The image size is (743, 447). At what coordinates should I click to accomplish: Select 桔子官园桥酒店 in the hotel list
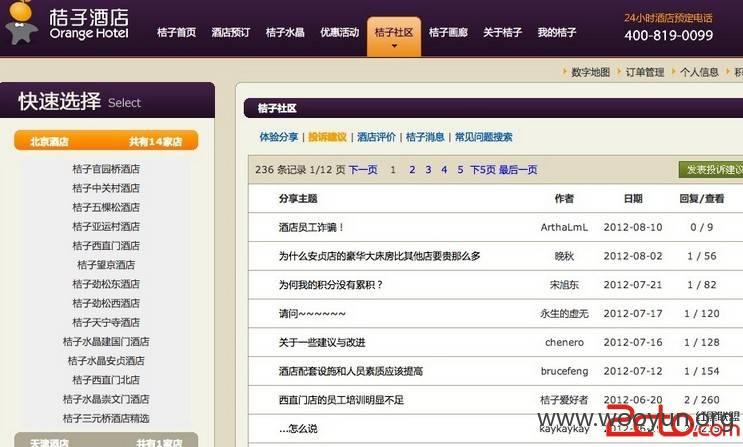point(106,169)
